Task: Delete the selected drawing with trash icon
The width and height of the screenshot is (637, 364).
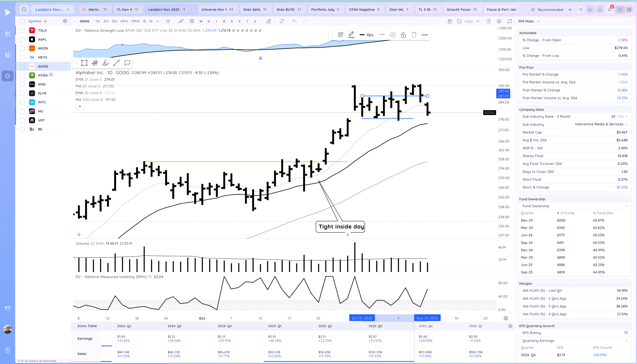Action: coord(414,35)
